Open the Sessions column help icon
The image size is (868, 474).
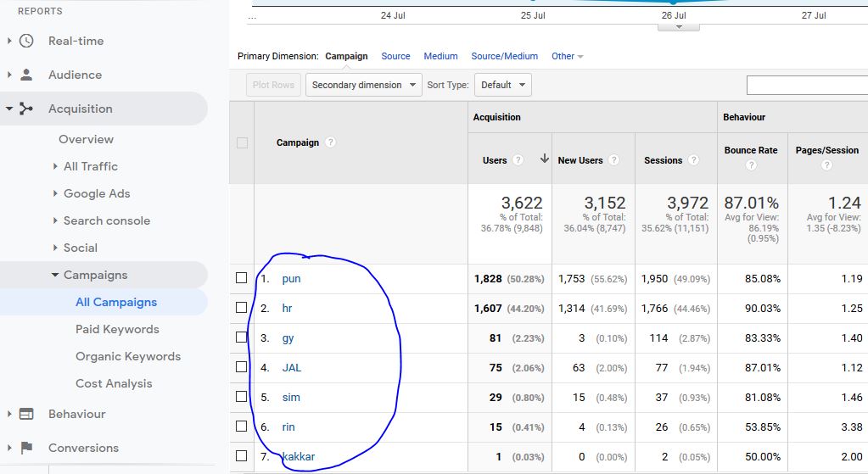(x=693, y=160)
